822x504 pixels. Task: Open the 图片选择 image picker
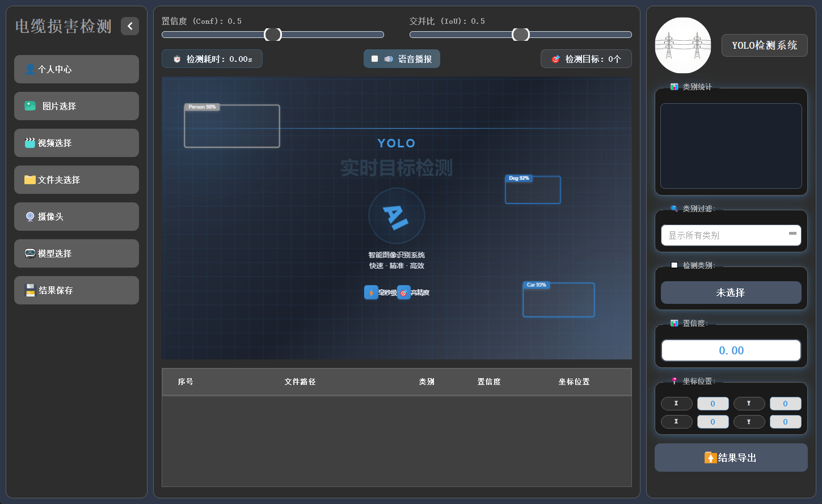coord(77,106)
